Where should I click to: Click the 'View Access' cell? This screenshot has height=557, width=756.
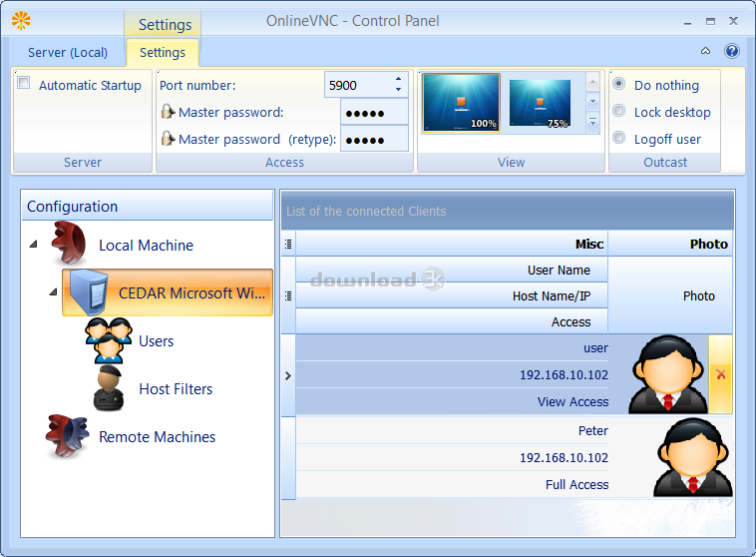point(452,401)
